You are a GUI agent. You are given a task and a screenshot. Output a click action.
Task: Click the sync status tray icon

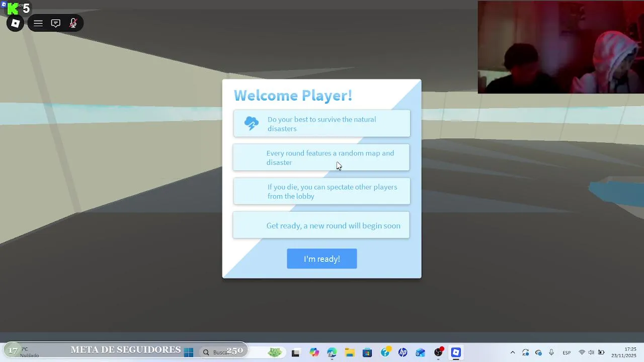click(x=526, y=352)
